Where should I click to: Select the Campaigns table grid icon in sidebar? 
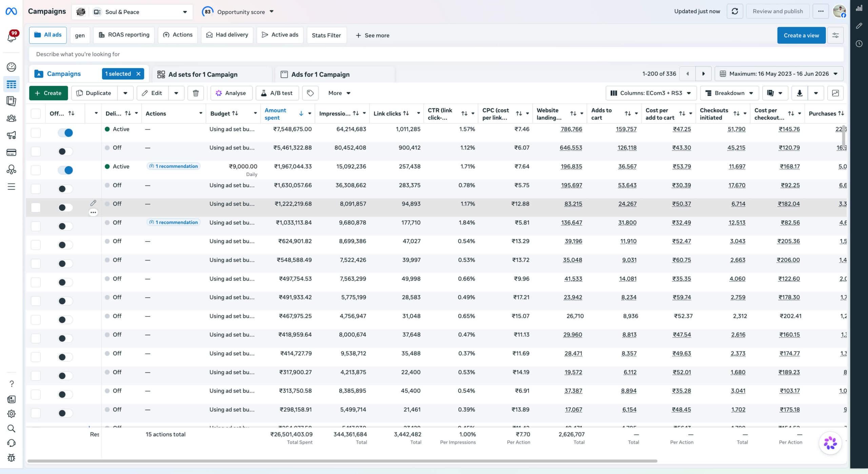tap(11, 84)
